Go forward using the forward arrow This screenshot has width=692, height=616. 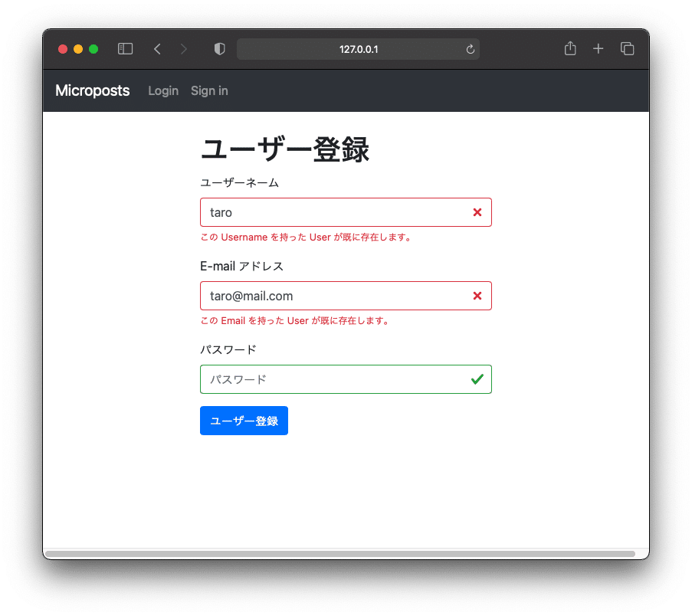pyautogui.click(x=184, y=48)
